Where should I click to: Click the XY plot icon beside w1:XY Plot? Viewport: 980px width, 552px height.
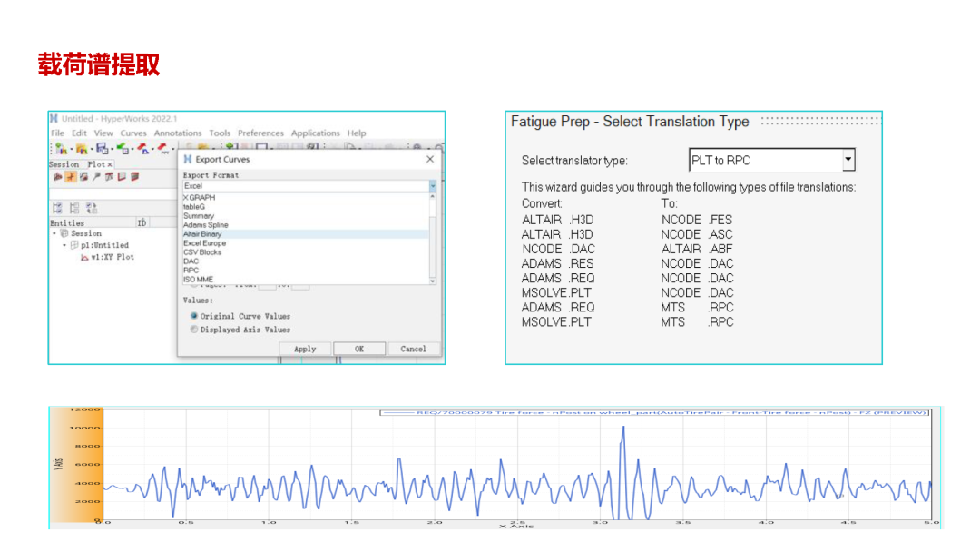[x=84, y=257]
